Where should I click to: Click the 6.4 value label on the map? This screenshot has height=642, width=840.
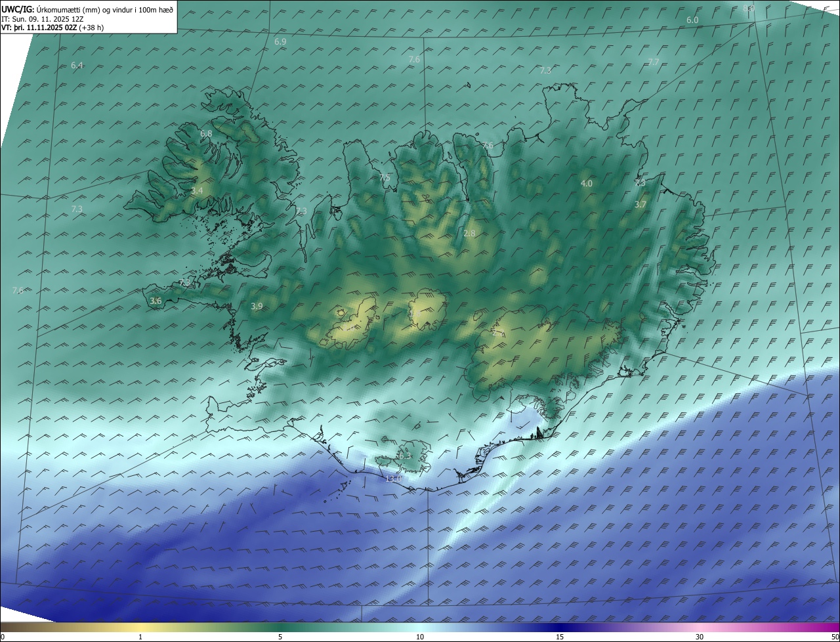tap(77, 65)
